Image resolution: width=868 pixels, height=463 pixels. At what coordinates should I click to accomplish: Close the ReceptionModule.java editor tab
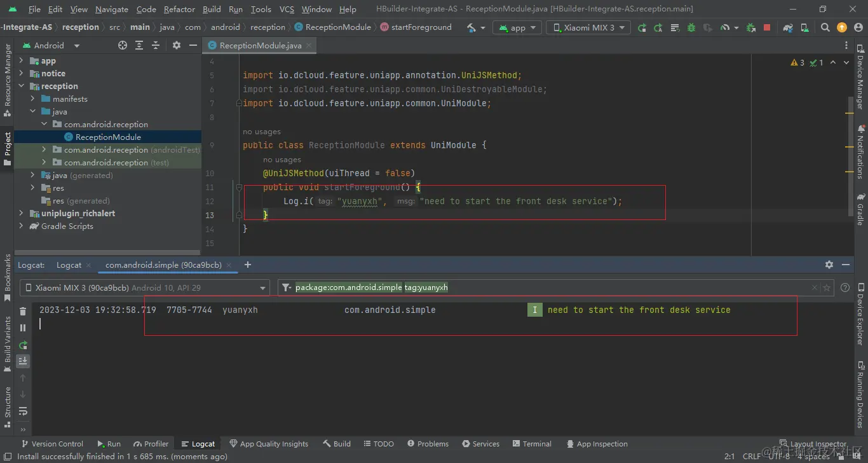[x=309, y=45]
